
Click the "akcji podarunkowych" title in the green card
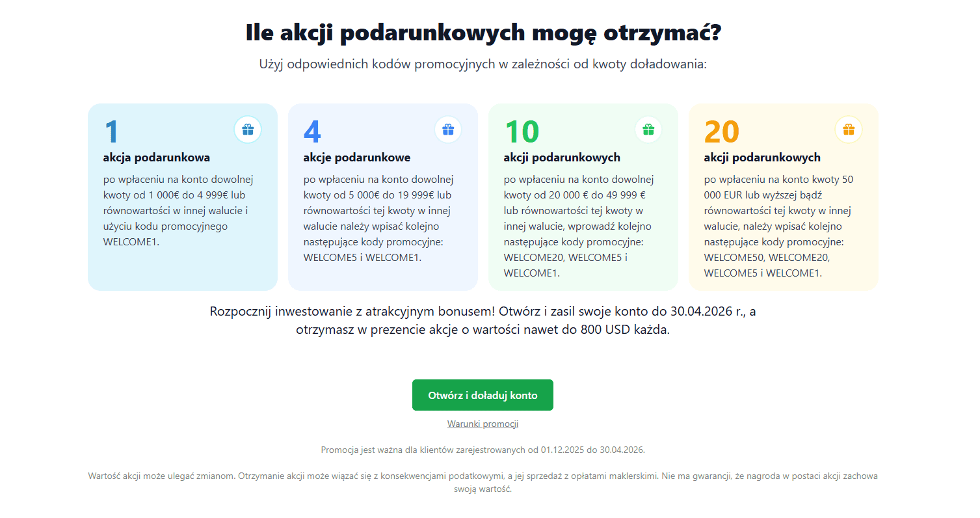(562, 157)
